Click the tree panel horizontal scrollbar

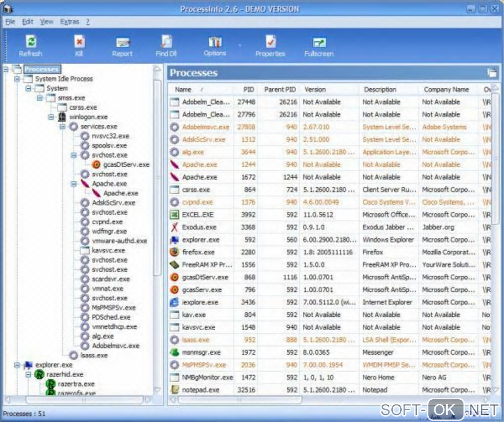[84, 400]
